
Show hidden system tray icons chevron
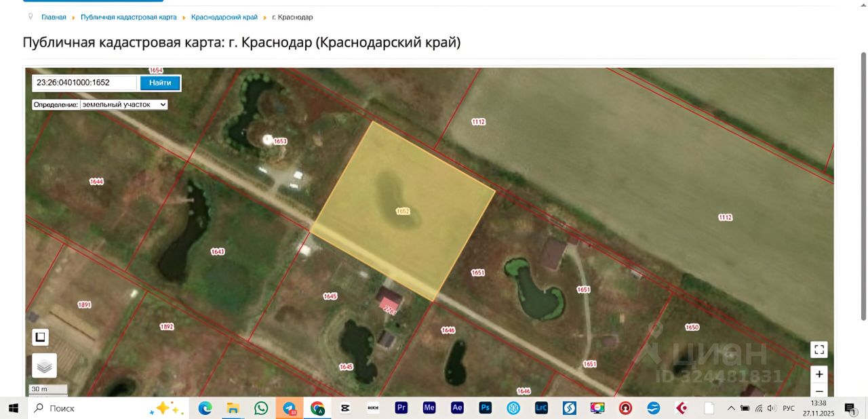(731, 408)
